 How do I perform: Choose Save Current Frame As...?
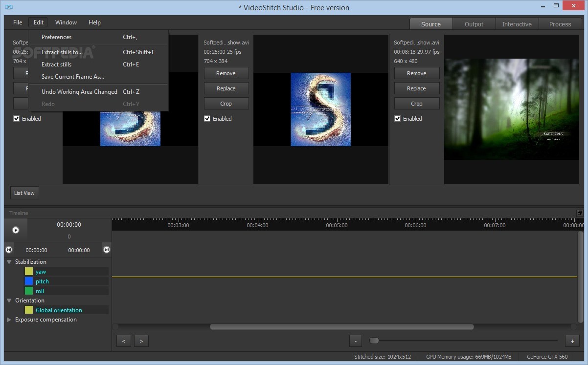98,77
